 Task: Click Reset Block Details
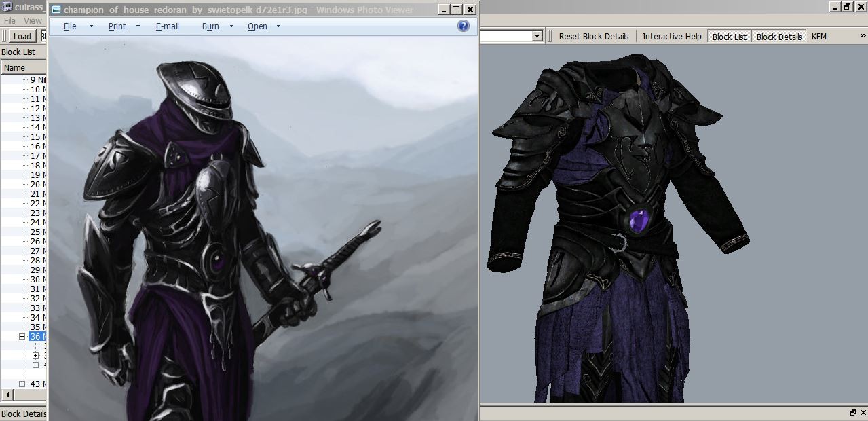point(593,37)
